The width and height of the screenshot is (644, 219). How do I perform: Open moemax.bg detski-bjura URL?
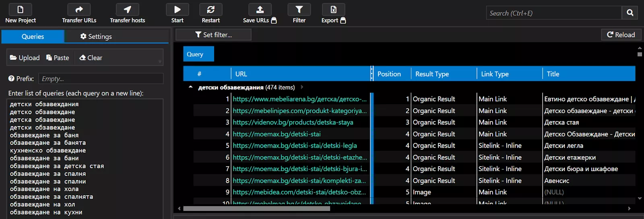pos(300,169)
